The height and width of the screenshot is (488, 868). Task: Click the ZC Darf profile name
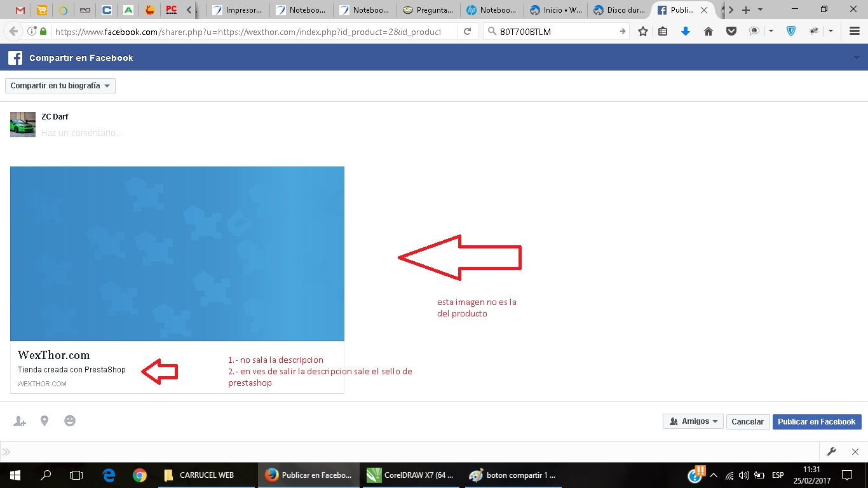tap(55, 116)
